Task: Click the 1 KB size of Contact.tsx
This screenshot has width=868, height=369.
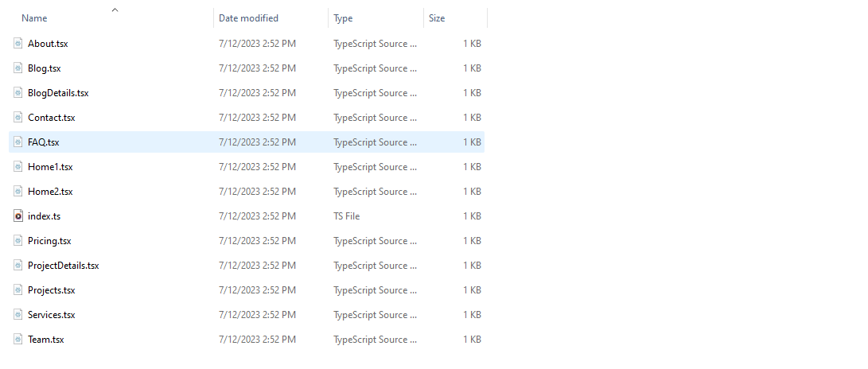Action: pos(473,117)
